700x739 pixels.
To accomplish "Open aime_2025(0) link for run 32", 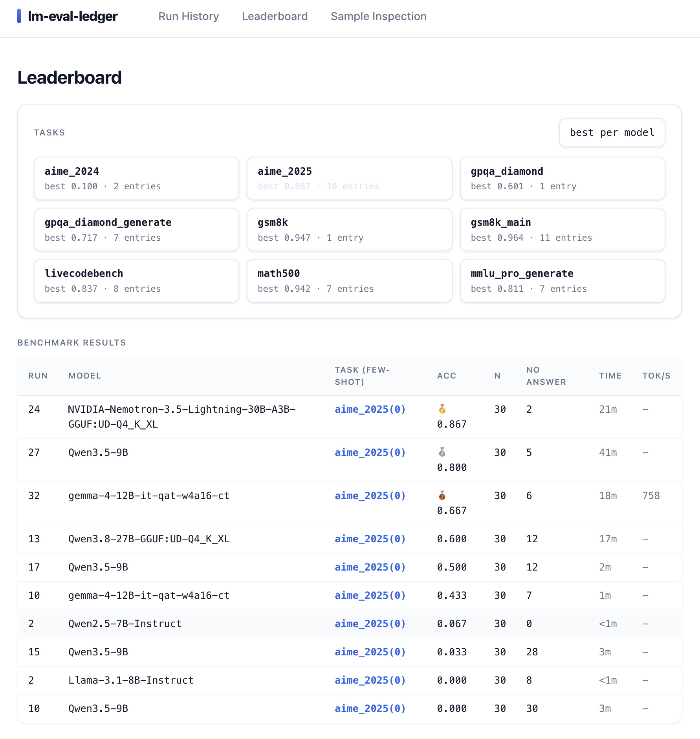I will point(370,496).
